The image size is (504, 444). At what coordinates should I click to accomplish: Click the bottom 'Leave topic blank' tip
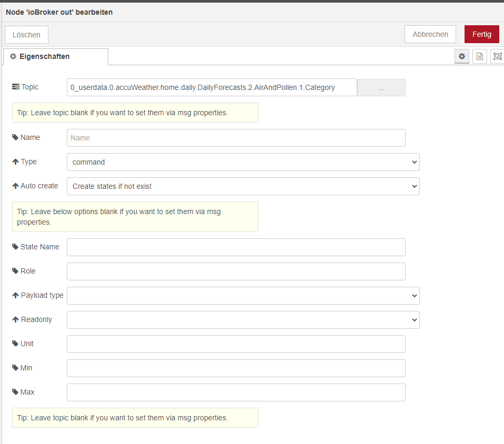135,418
